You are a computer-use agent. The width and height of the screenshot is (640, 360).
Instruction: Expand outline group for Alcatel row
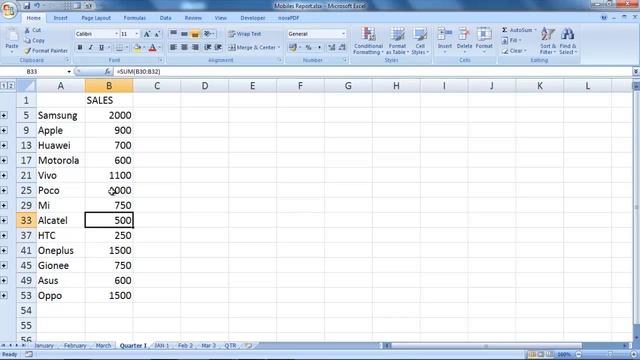point(4,220)
